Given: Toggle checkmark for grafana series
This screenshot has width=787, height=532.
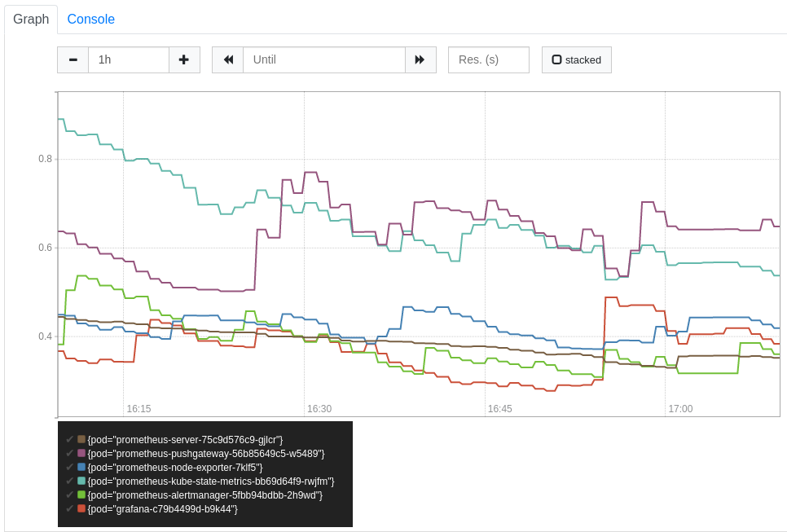Looking at the screenshot, I should tap(69, 508).
